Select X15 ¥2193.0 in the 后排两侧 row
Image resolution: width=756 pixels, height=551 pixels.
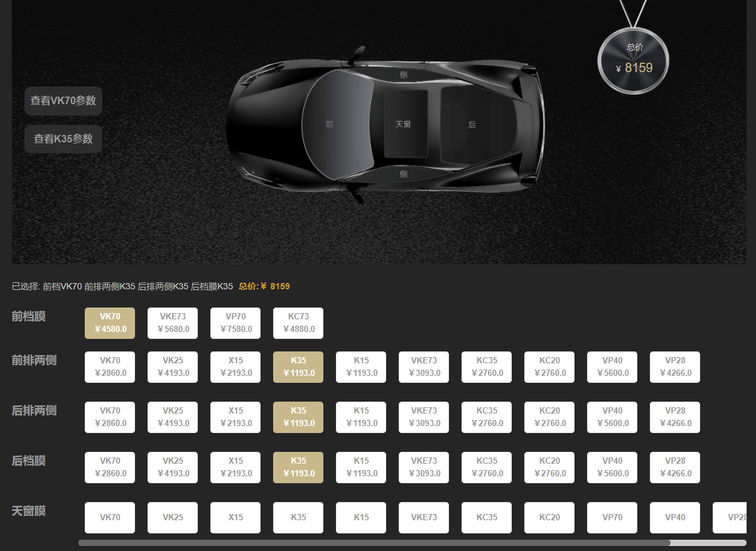coord(235,417)
